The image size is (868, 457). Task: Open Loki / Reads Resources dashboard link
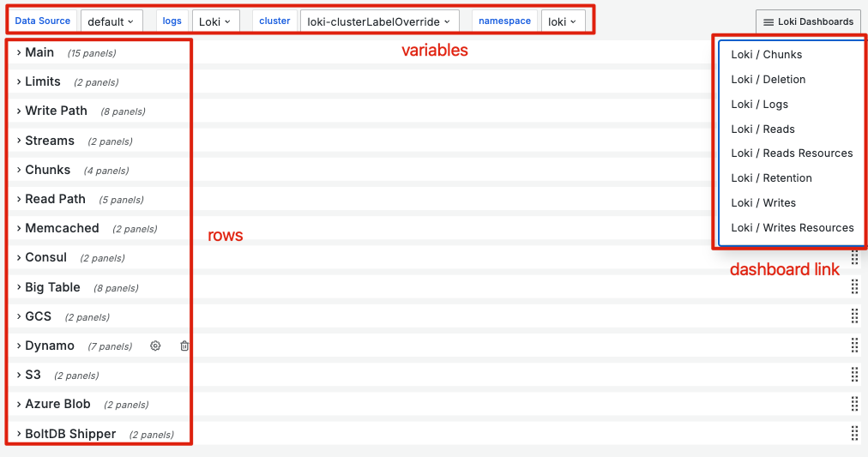tap(792, 153)
